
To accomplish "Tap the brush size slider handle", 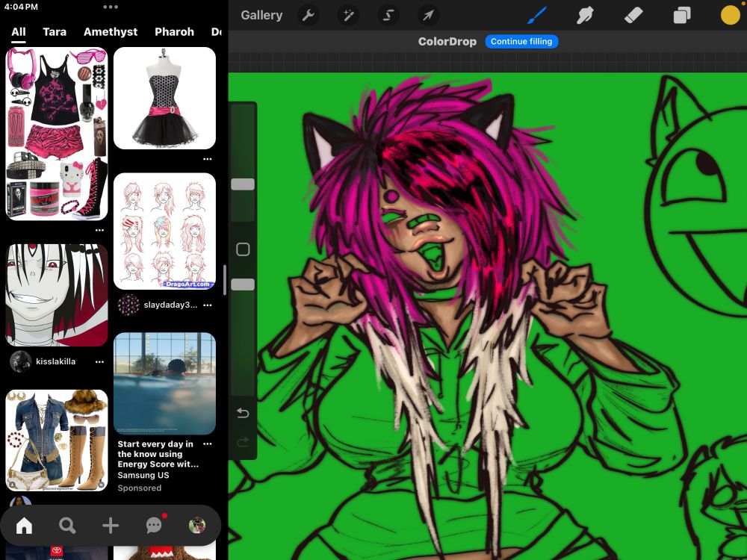I will tap(243, 184).
